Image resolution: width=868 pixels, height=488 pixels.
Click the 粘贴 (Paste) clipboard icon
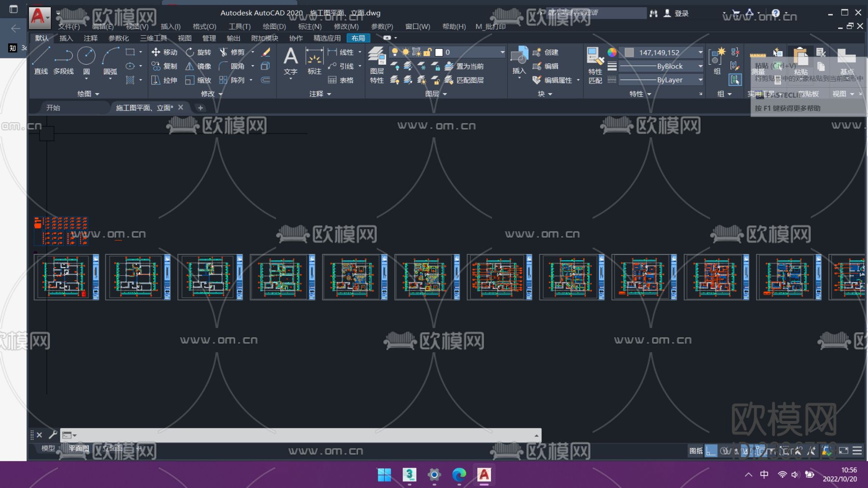tap(800, 61)
